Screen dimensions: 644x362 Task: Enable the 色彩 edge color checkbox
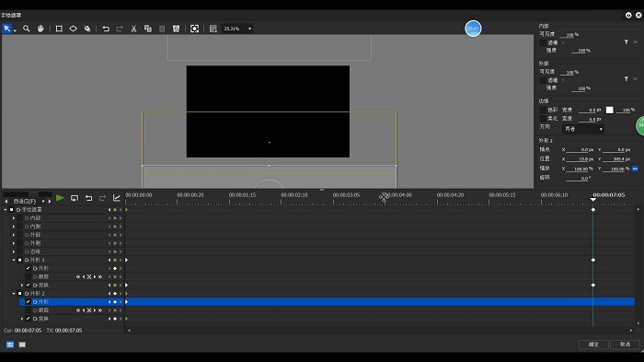pyautogui.click(x=543, y=110)
